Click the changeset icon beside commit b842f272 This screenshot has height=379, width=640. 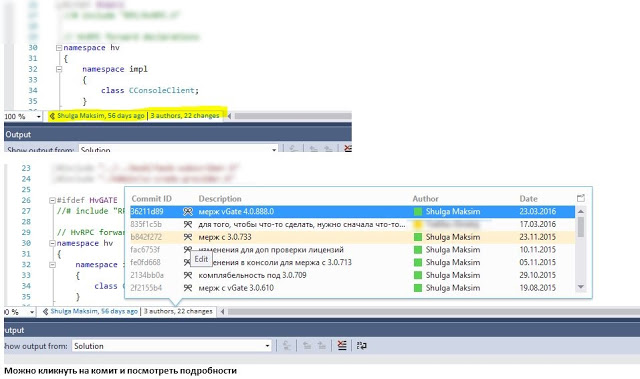tap(188, 237)
